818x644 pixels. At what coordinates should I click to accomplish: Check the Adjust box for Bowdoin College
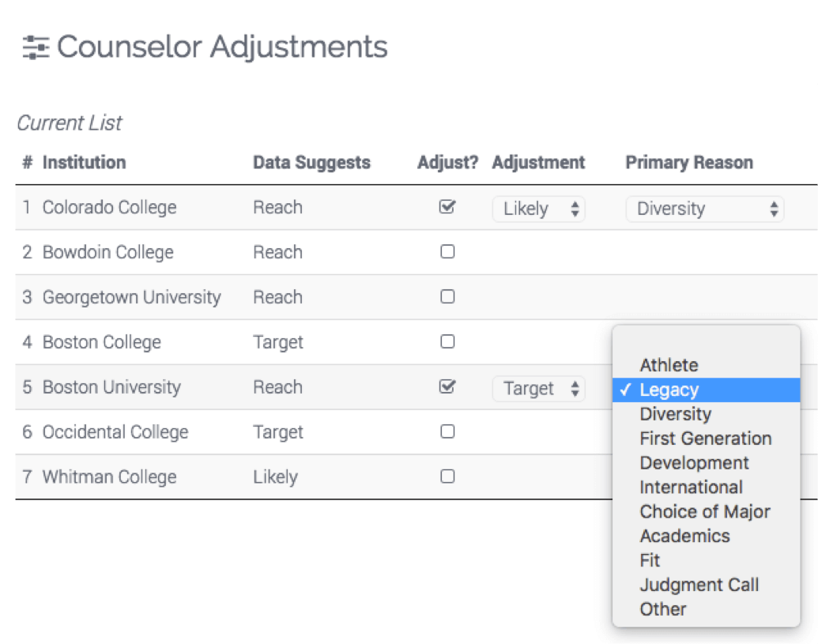coord(447,251)
